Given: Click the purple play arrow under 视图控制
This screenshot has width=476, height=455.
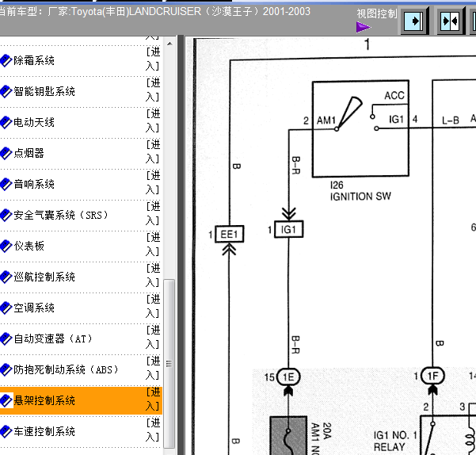Looking at the screenshot, I should [x=364, y=27].
